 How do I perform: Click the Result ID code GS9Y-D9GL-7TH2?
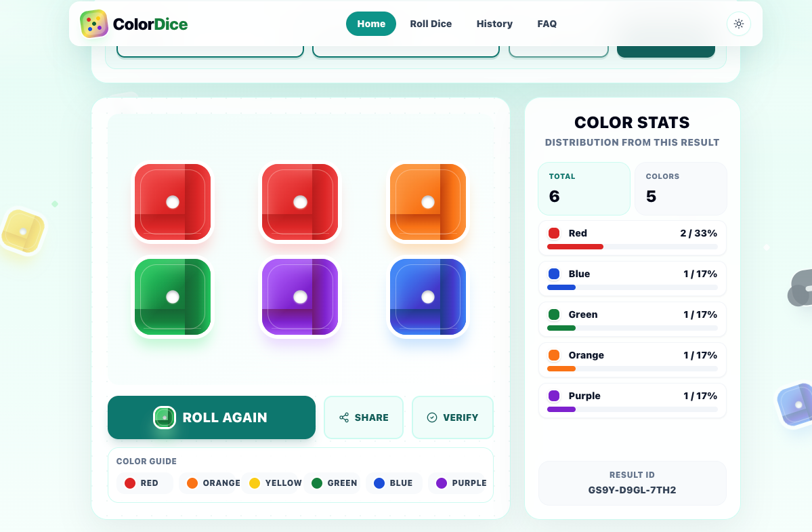pyautogui.click(x=633, y=490)
